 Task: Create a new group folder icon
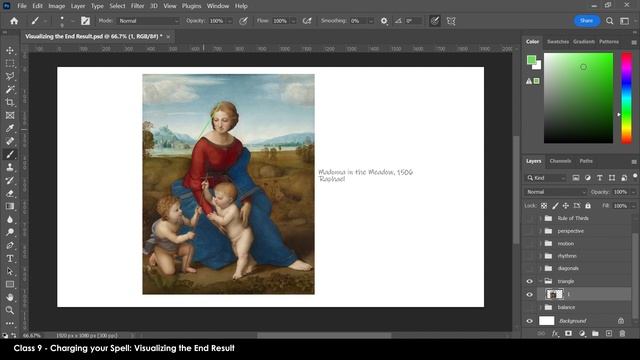595,333
